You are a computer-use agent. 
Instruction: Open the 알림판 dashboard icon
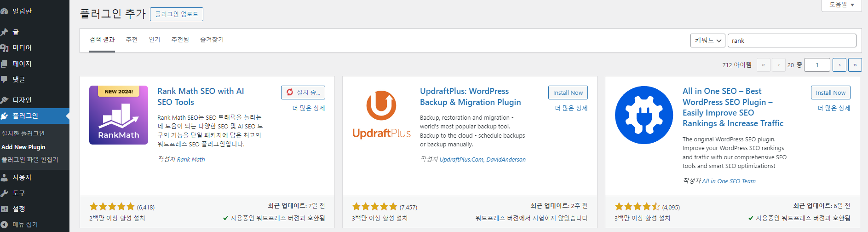(x=4, y=12)
